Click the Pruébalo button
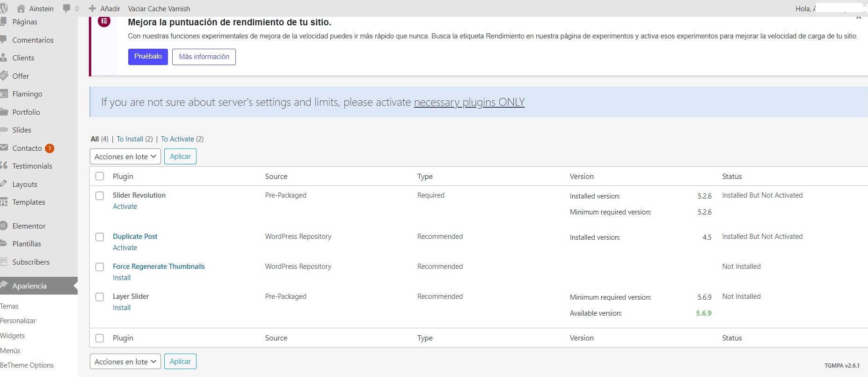Viewport: 868px width, 377px height. point(148,56)
